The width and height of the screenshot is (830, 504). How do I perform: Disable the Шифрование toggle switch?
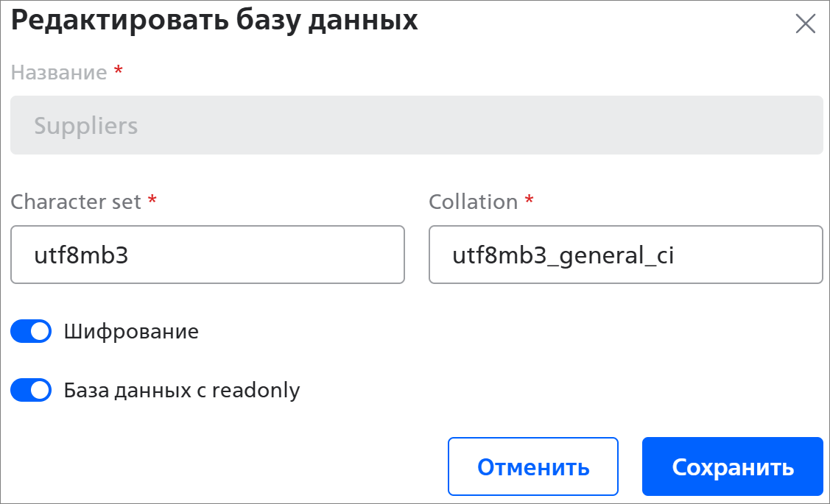[31, 332]
